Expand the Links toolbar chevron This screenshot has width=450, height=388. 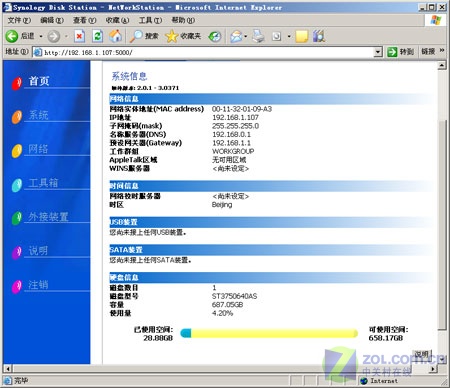442,51
